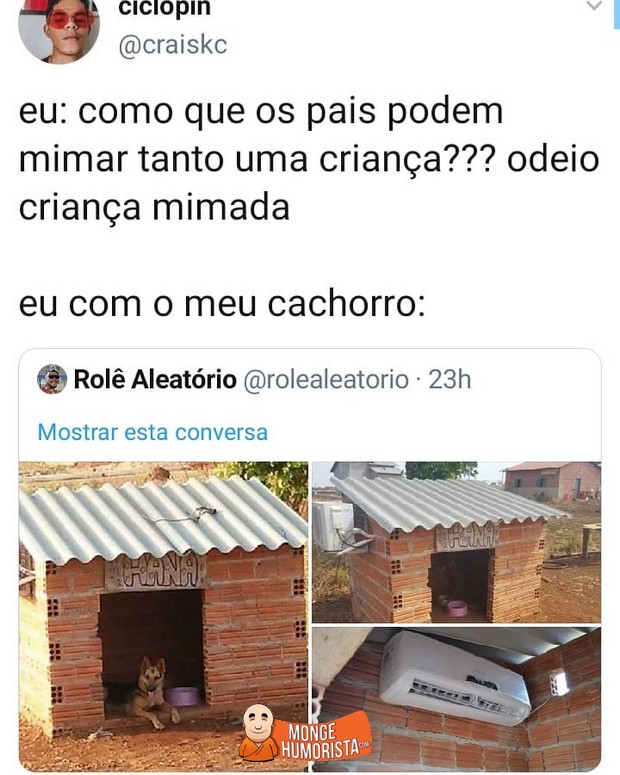Open the Rolê Aleatório account name

(x=155, y=380)
